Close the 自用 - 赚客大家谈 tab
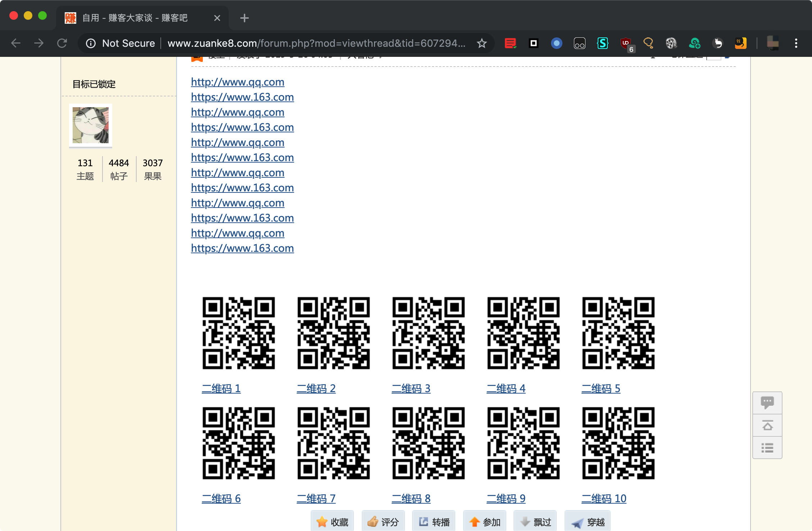Screen dimensions: 812x531 tap(217, 18)
